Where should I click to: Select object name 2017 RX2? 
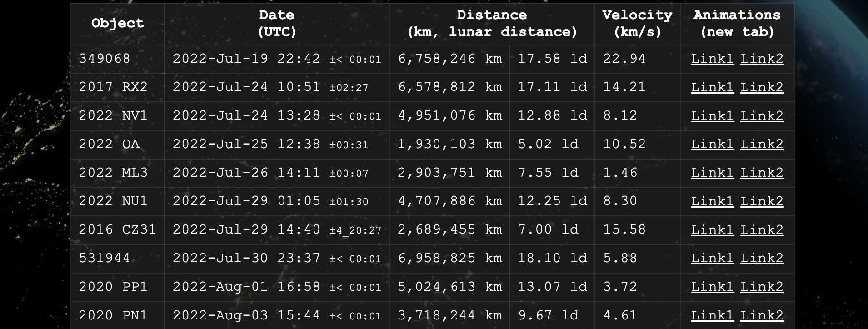[113, 87]
